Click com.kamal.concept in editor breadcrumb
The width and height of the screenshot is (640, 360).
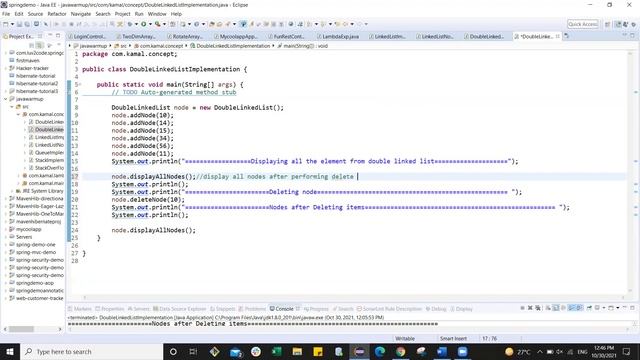[161, 46]
